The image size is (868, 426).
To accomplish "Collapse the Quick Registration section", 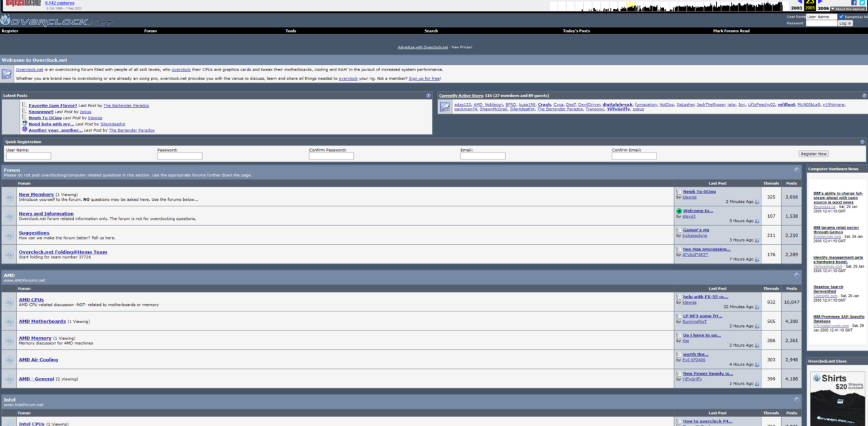I will [x=863, y=142].
